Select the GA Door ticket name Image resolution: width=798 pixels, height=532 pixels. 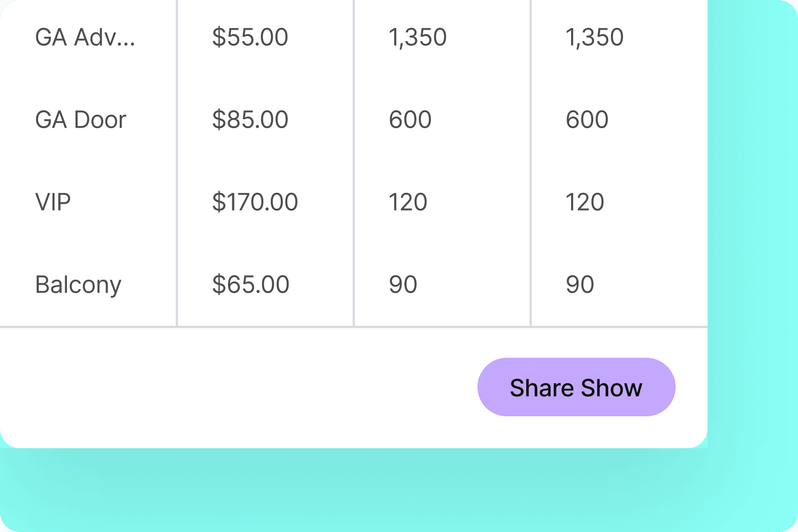coord(81,120)
